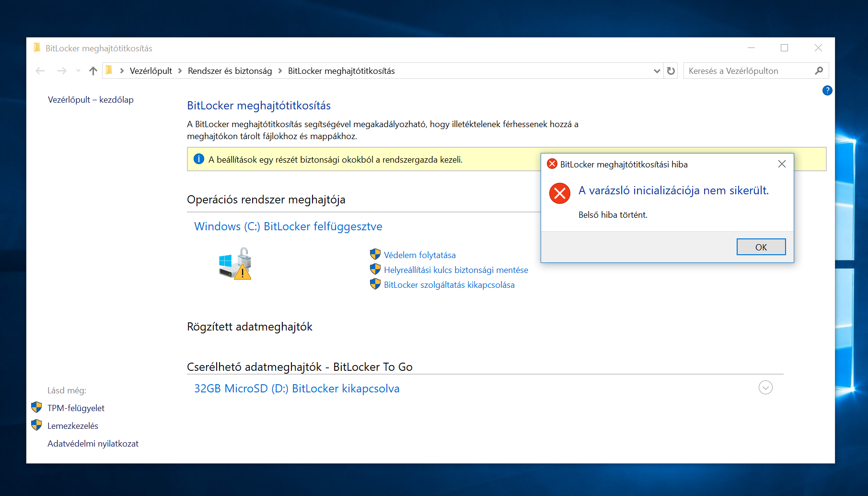This screenshot has height=496, width=868.
Task: Open Védelem folytatása link
Action: point(420,255)
